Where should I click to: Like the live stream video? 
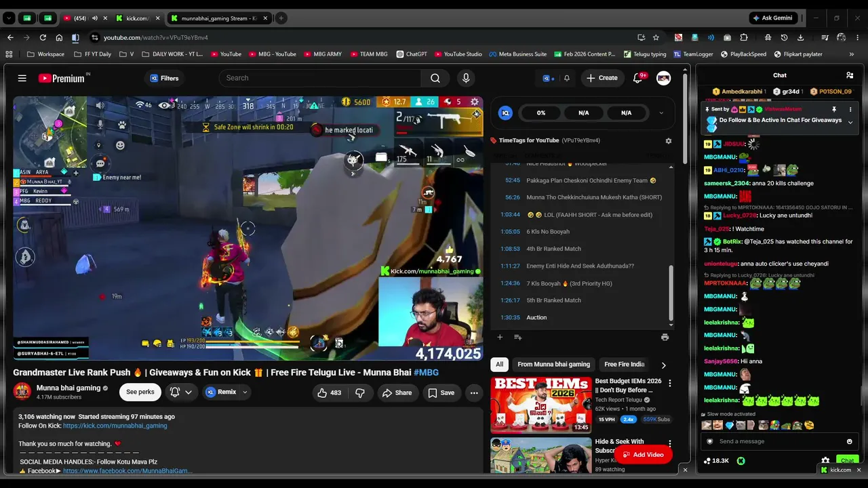(330, 392)
